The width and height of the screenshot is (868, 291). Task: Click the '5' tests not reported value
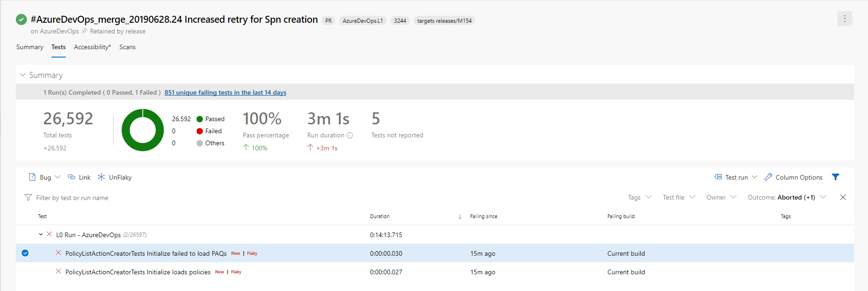(376, 119)
